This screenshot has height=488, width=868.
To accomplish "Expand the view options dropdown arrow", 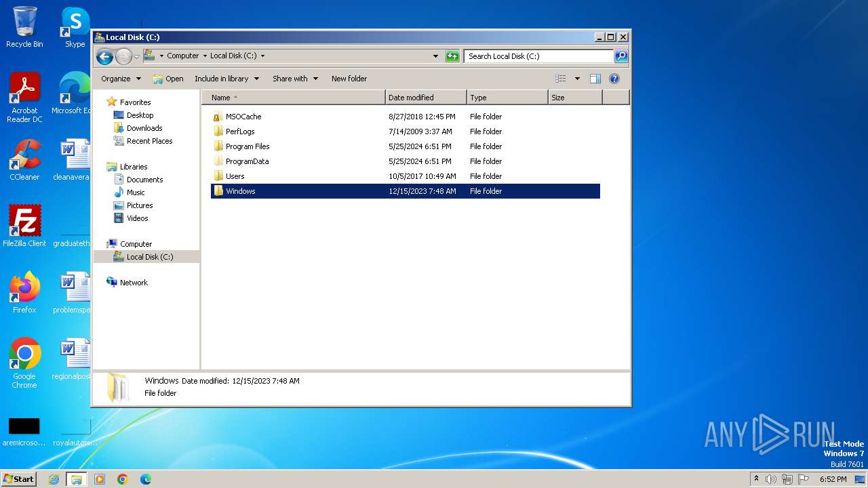I will click(x=577, y=79).
